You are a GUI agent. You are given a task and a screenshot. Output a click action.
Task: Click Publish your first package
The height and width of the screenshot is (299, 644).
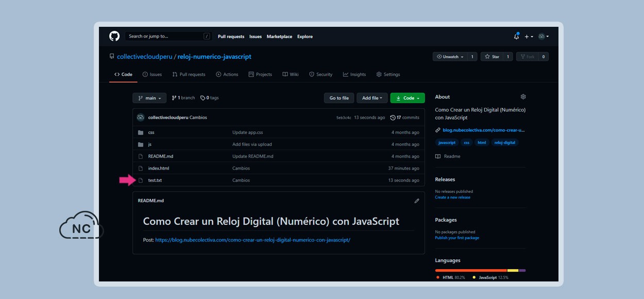click(457, 238)
